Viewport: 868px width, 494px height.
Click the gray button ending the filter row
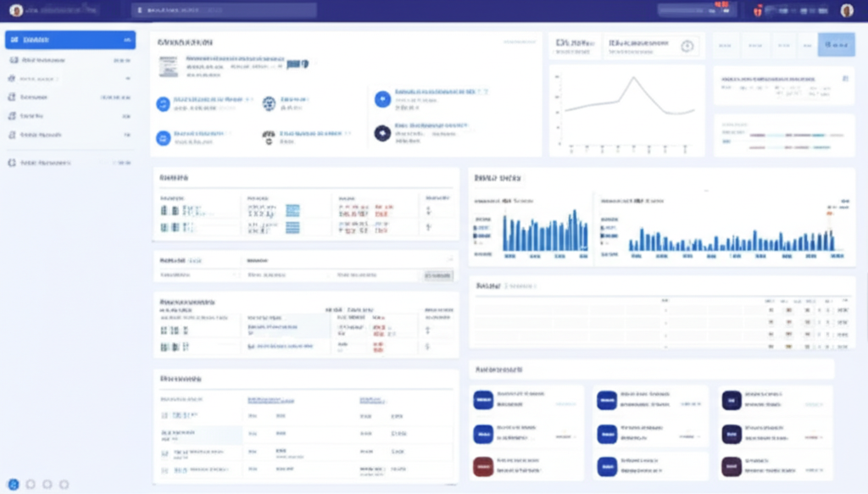438,275
